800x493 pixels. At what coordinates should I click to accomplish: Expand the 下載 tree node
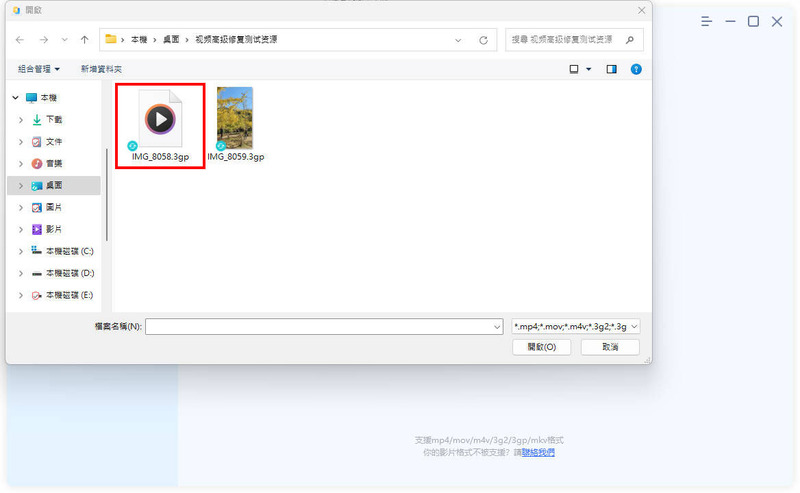21,120
